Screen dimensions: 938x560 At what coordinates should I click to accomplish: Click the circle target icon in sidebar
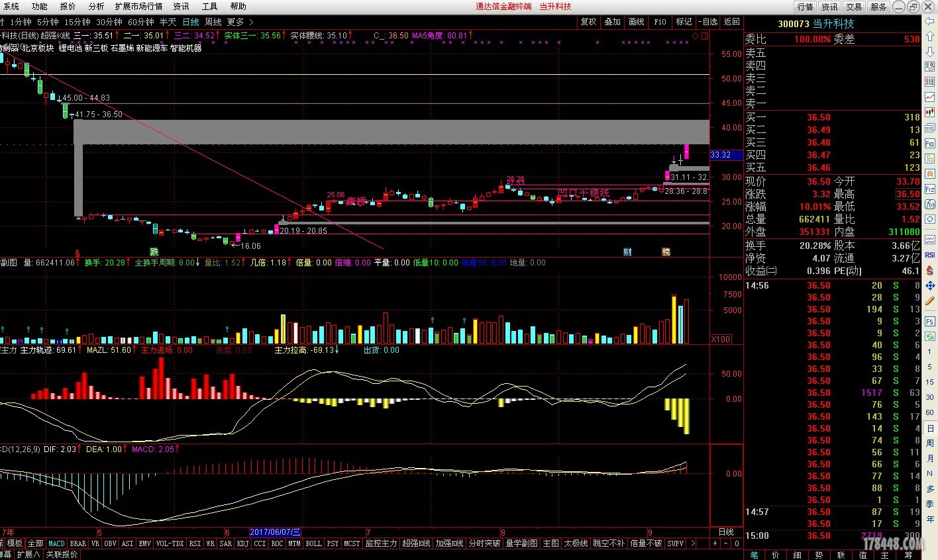pyautogui.click(x=930, y=219)
